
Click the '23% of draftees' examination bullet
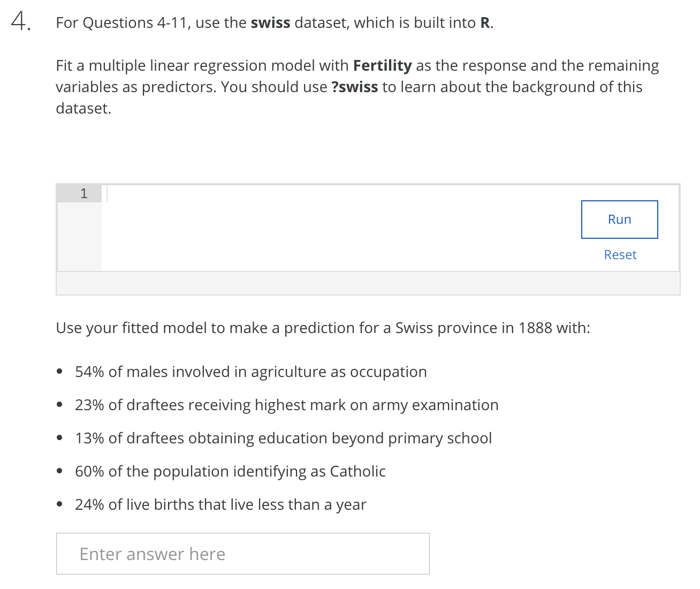286,405
